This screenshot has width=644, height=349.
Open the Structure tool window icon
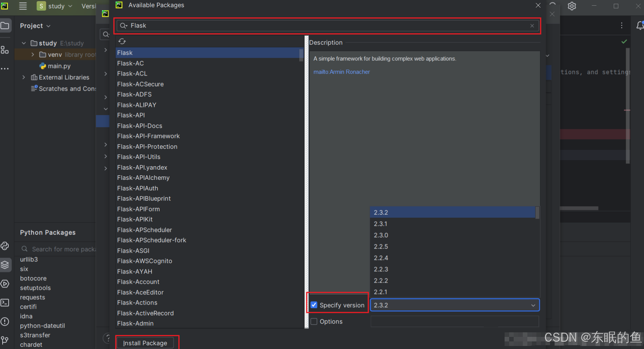tap(5, 50)
